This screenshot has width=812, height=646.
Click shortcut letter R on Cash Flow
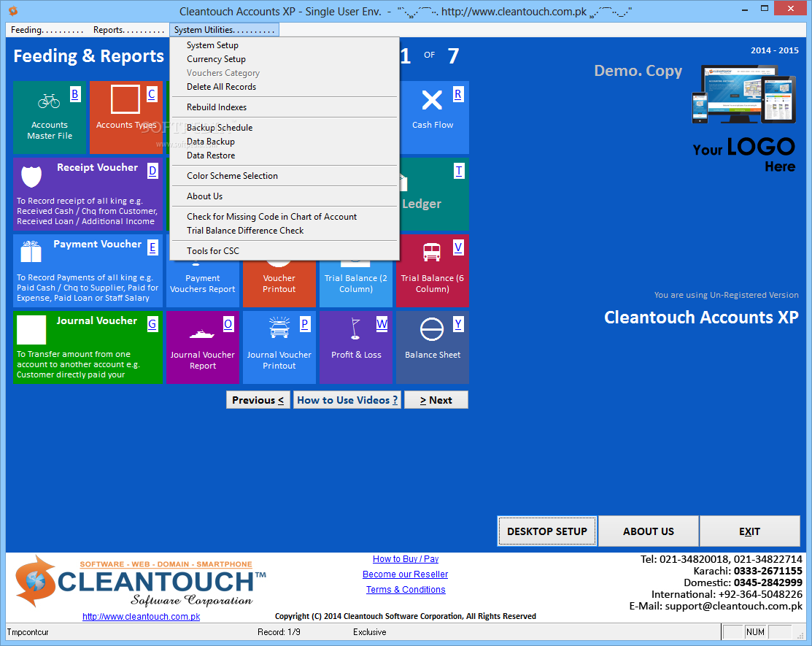coord(457,94)
